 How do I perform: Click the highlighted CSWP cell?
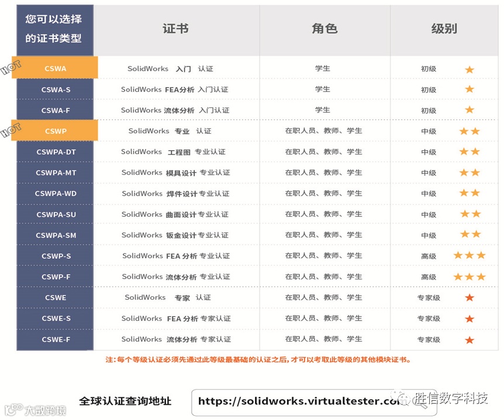[54, 130]
